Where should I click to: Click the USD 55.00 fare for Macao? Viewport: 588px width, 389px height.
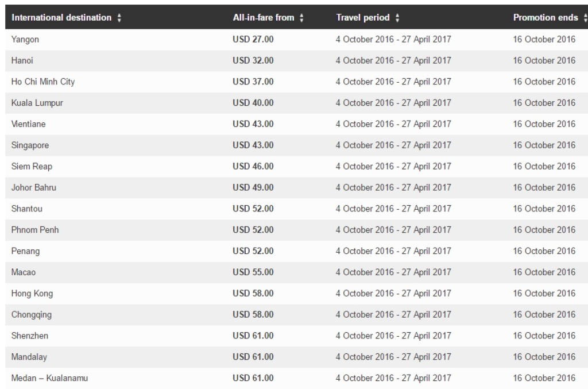click(253, 272)
